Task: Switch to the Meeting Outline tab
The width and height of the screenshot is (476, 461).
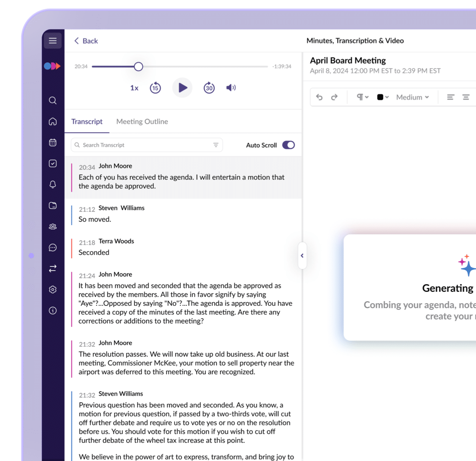Action: [142, 121]
